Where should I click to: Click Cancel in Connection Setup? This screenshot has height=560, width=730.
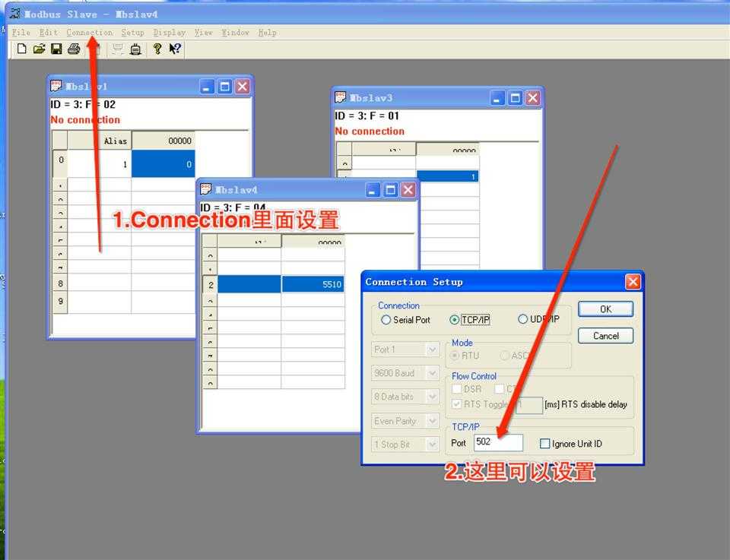tap(606, 336)
